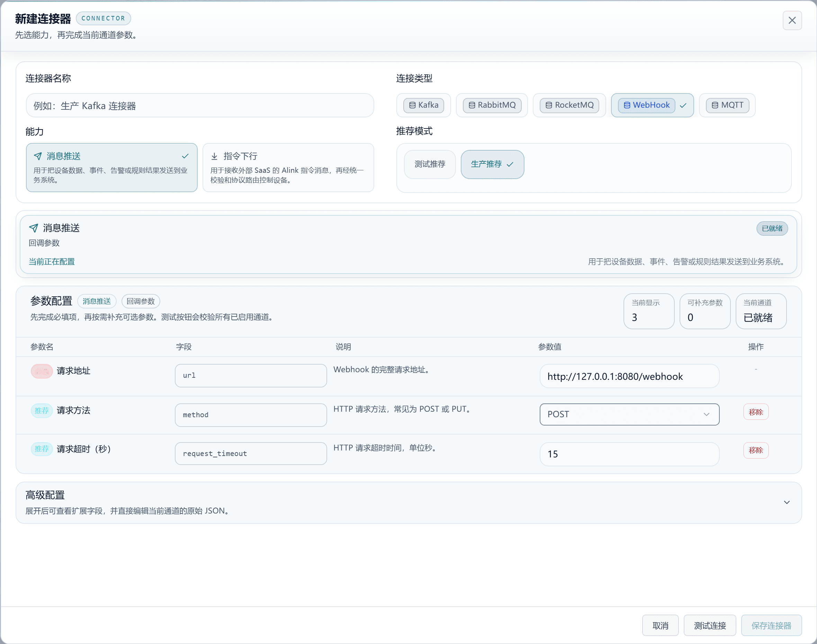Click the red required badge on 请求地址 row
Image resolution: width=817 pixels, height=644 pixels.
(42, 372)
